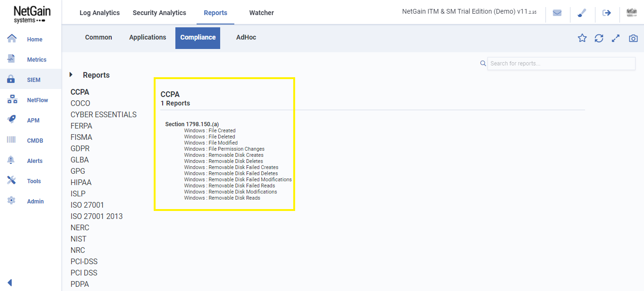Select CYBER ESSENTIALS category
Screen dimensions: 644x291
pyautogui.click(x=104, y=114)
